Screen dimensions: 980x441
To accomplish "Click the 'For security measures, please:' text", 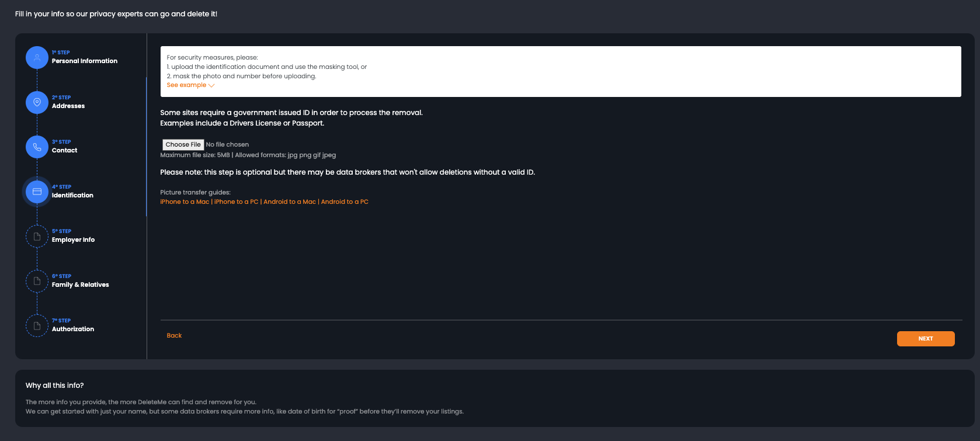I will coord(212,57).
